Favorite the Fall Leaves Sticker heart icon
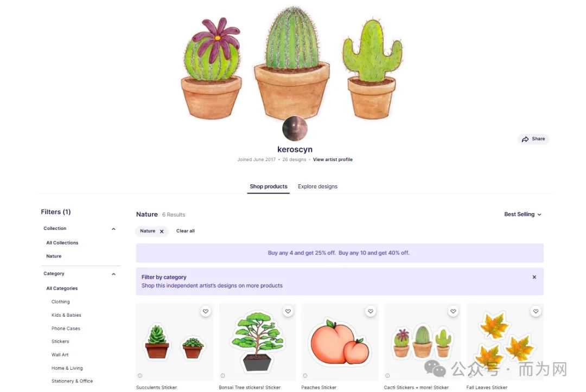The image size is (586, 392). tap(536, 311)
